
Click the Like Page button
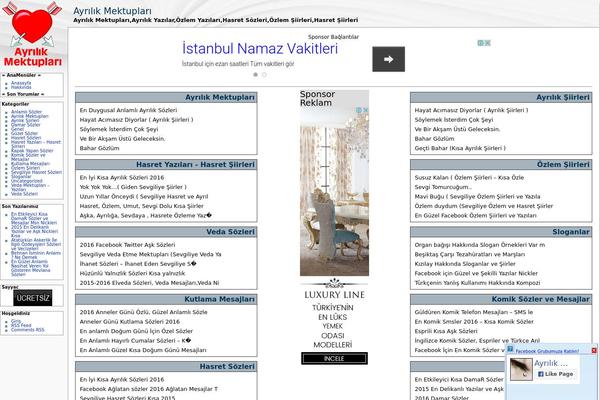(555, 374)
